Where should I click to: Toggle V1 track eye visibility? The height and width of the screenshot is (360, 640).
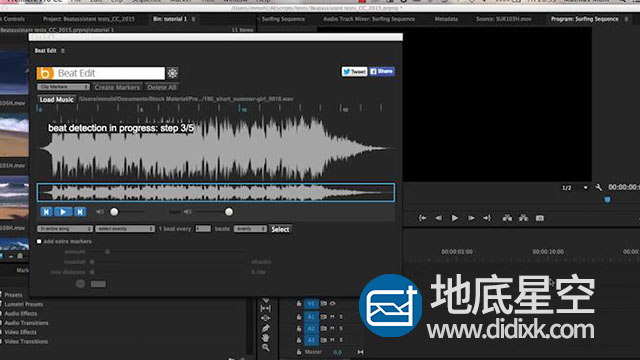pos(333,304)
